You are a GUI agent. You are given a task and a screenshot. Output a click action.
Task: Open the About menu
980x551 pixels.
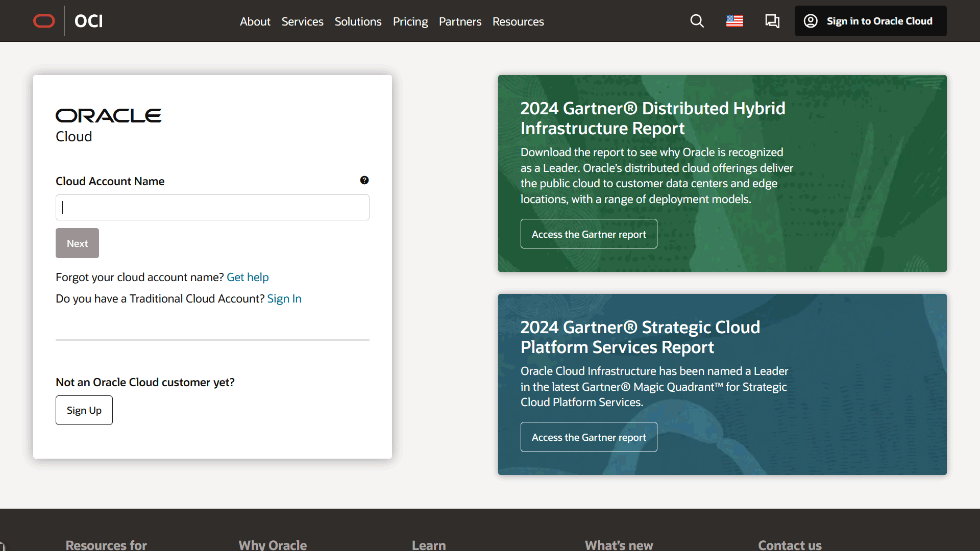tap(255, 21)
